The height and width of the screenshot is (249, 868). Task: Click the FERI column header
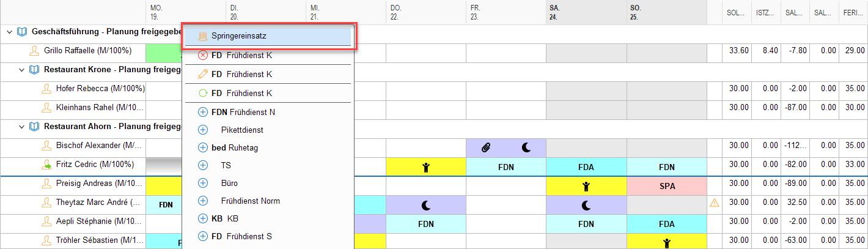tap(852, 13)
